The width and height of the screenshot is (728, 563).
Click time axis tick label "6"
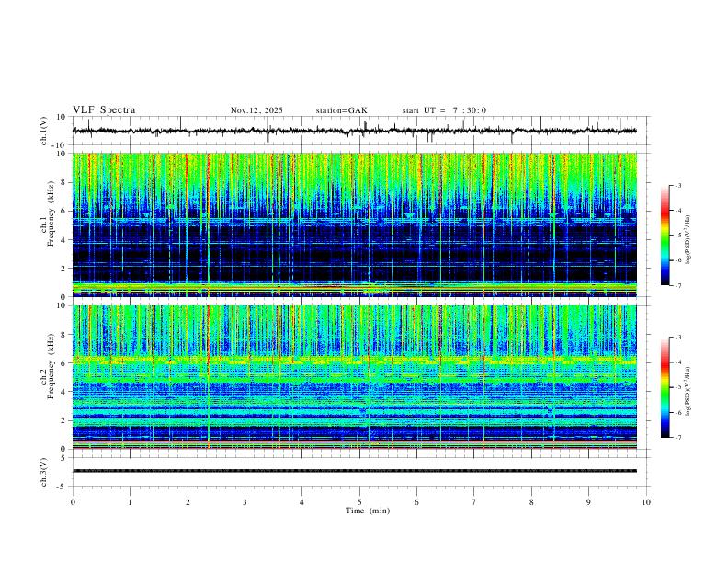click(x=416, y=502)
